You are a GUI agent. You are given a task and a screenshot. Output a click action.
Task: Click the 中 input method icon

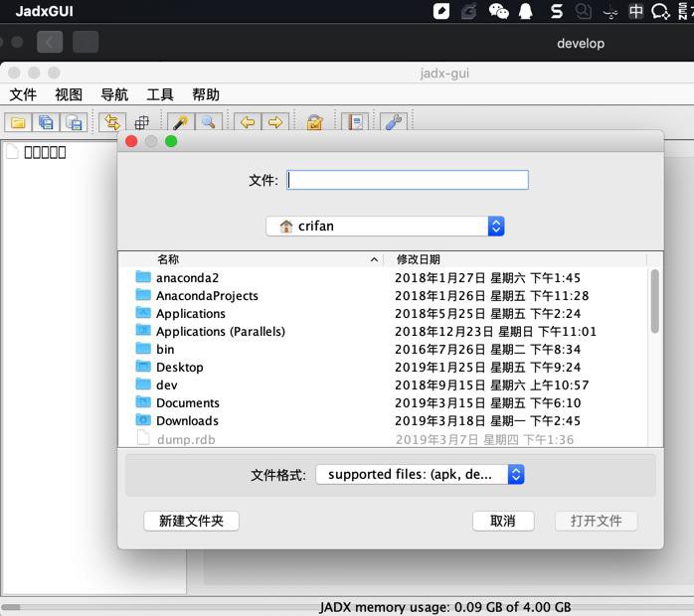coord(636,11)
